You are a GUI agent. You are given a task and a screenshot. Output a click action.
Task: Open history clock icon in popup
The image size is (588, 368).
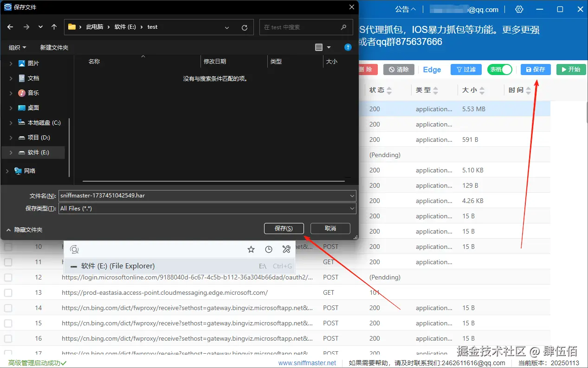(x=269, y=249)
